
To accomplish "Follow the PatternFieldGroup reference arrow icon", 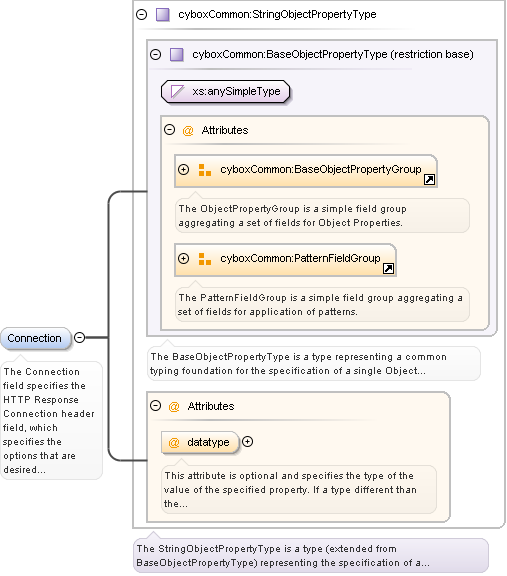I will pyautogui.click(x=388, y=268).
